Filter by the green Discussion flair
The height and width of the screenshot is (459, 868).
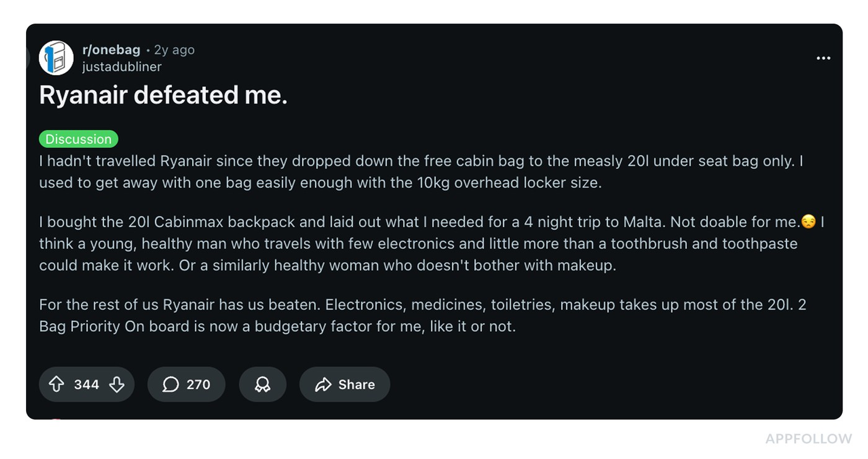[x=78, y=139]
